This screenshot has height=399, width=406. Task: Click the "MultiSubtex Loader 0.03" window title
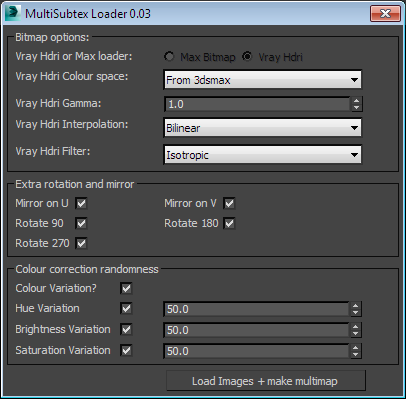[x=88, y=14]
